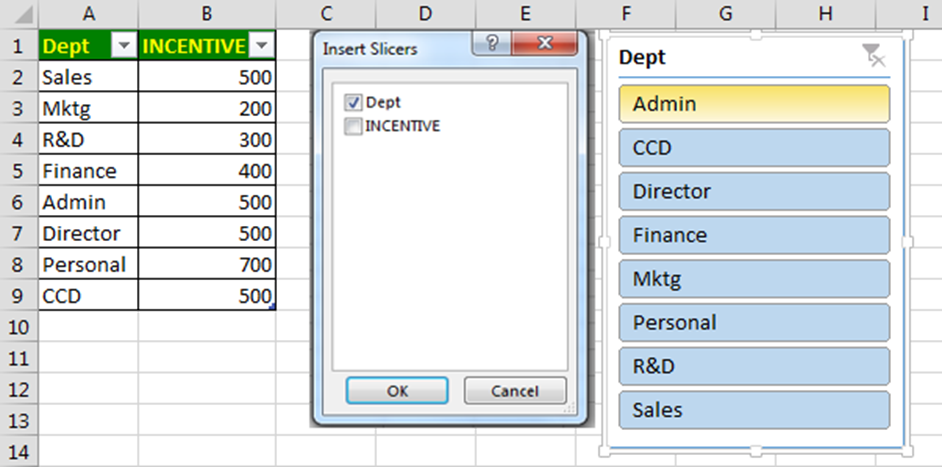
Task: Filter by CCD in the slicer
Action: (x=754, y=148)
